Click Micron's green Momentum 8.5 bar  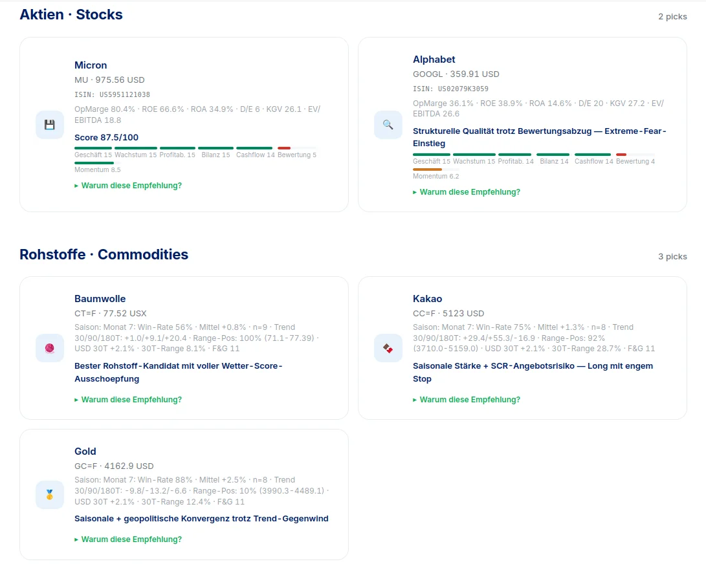pos(94,163)
